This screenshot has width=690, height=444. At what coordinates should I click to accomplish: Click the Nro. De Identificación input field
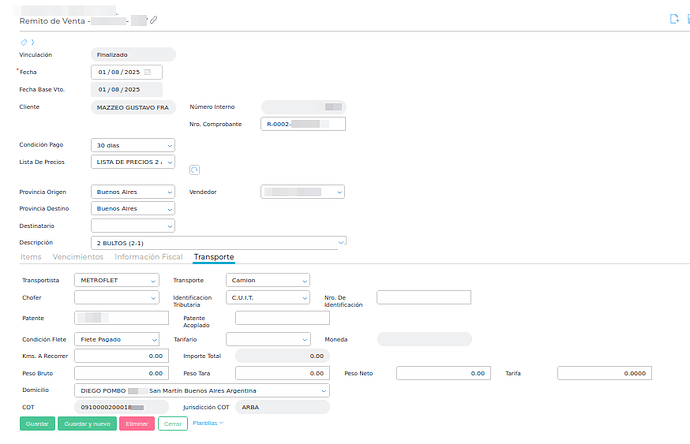click(423, 297)
